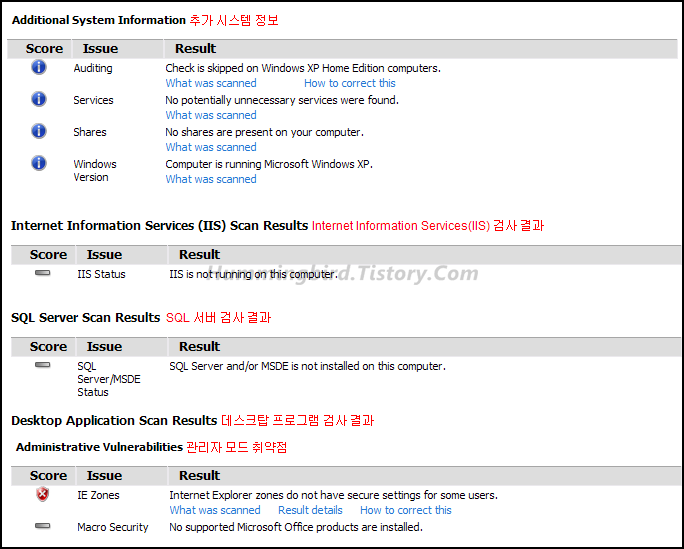
Task: View 'Result details' for IE Zones
Action: pos(310,510)
